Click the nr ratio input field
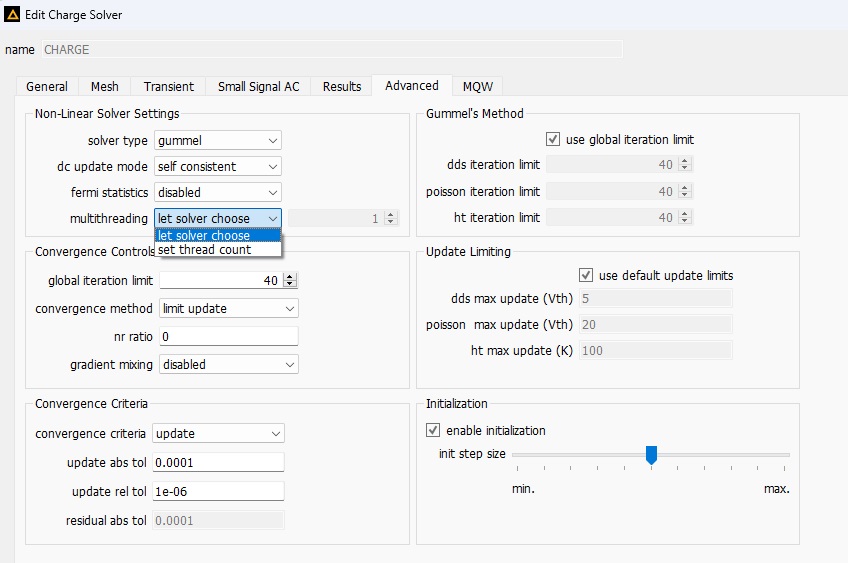Image resolution: width=848 pixels, height=563 pixels. [x=228, y=337]
